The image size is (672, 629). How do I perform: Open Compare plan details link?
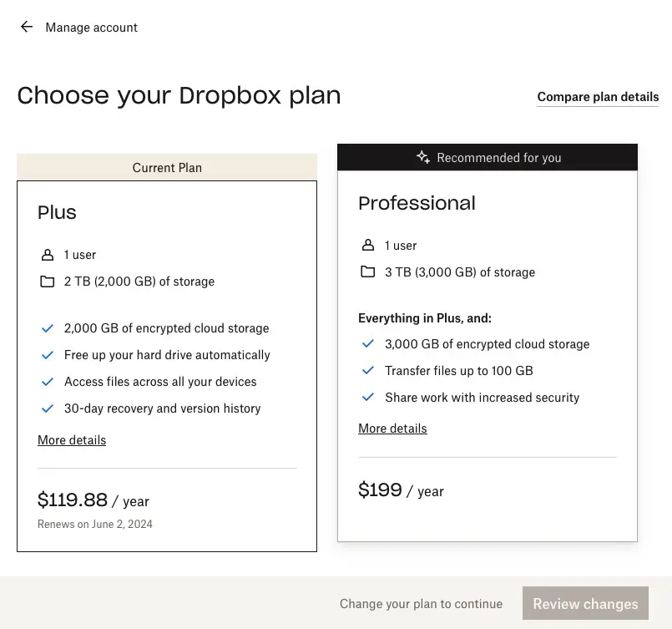pyautogui.click(x=598, y=97)
